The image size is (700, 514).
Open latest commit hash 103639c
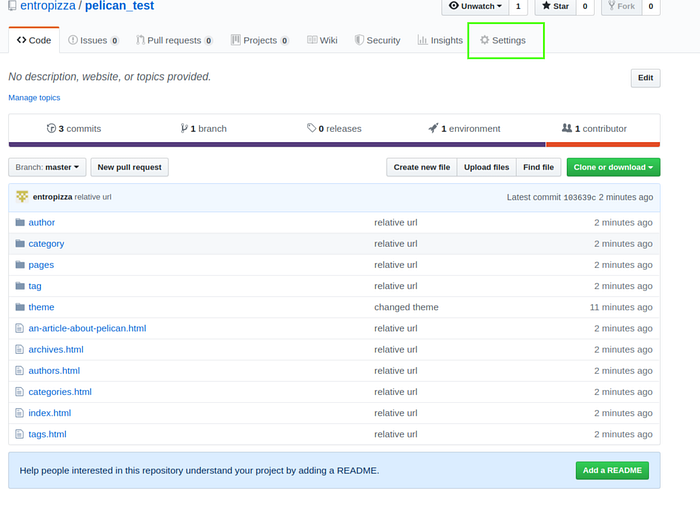[579, 197]
